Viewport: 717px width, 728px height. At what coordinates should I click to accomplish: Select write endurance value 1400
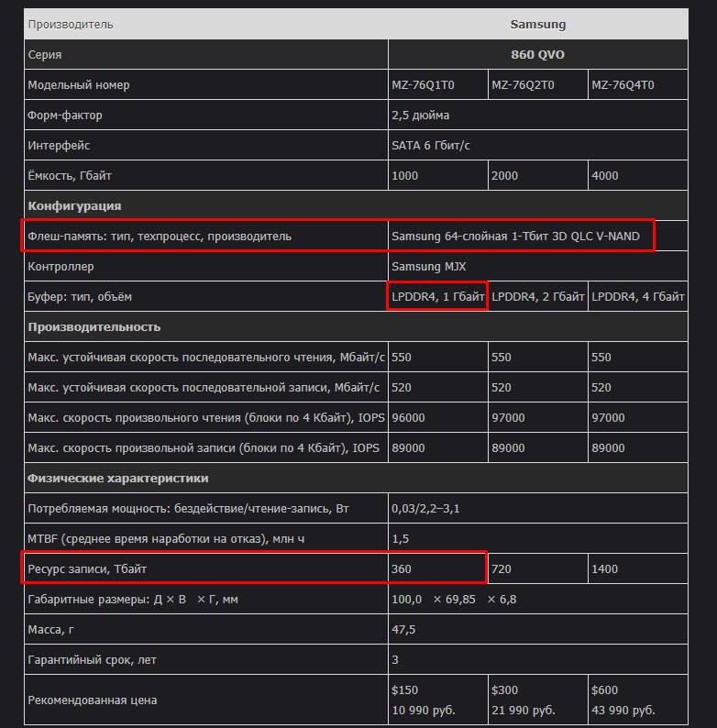604,569
